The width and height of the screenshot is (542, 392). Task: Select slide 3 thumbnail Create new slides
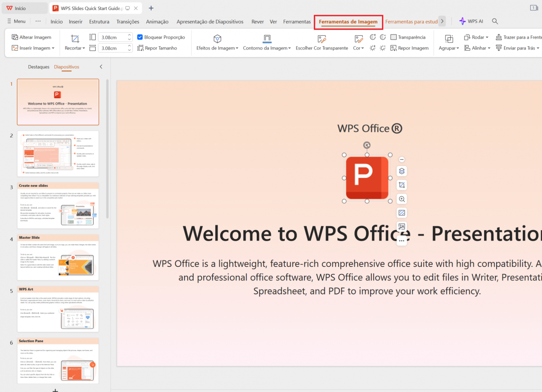[x=58, y=205]
